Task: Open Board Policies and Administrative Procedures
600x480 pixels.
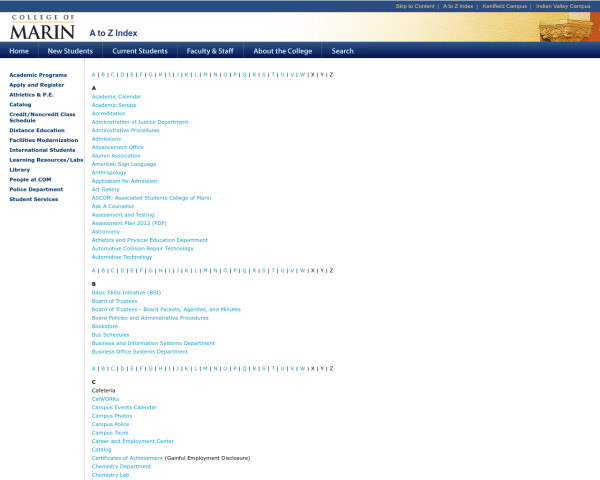Action: [x=150, y=318]
